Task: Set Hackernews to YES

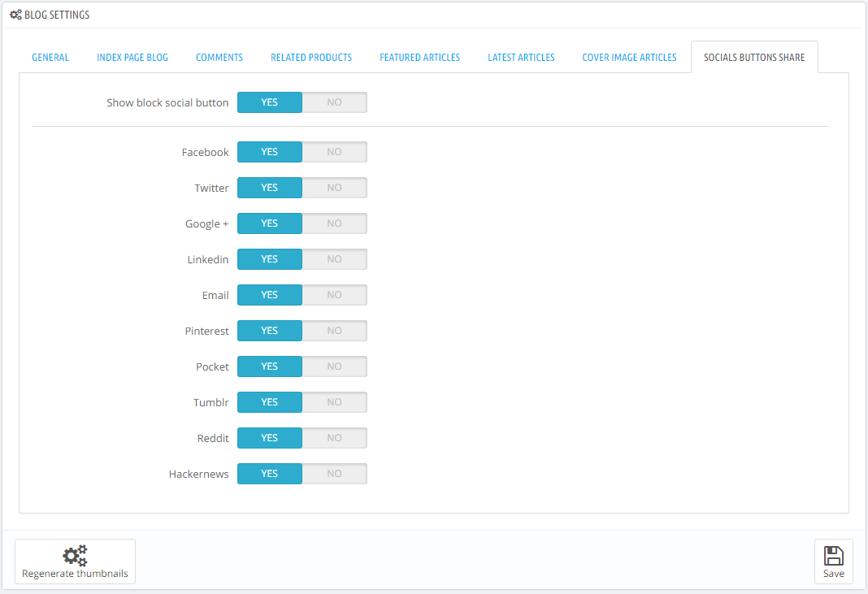Action: click(x=270, y=474)
